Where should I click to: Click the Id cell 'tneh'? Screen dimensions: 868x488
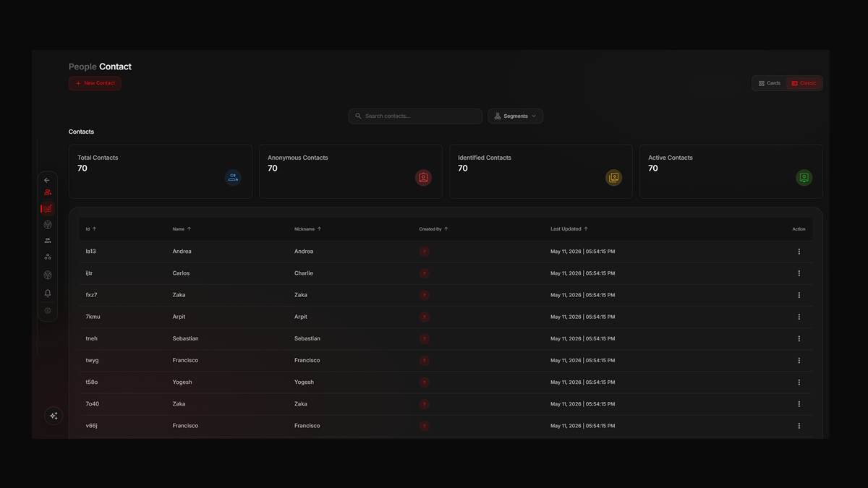tap(91, 338)
